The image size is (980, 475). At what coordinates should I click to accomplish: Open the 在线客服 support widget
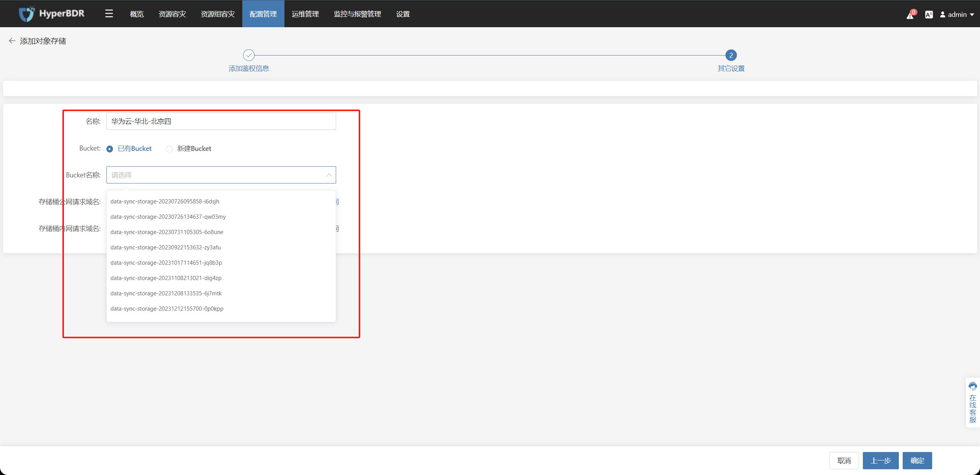pyautogui.click(x=973, y=402)
